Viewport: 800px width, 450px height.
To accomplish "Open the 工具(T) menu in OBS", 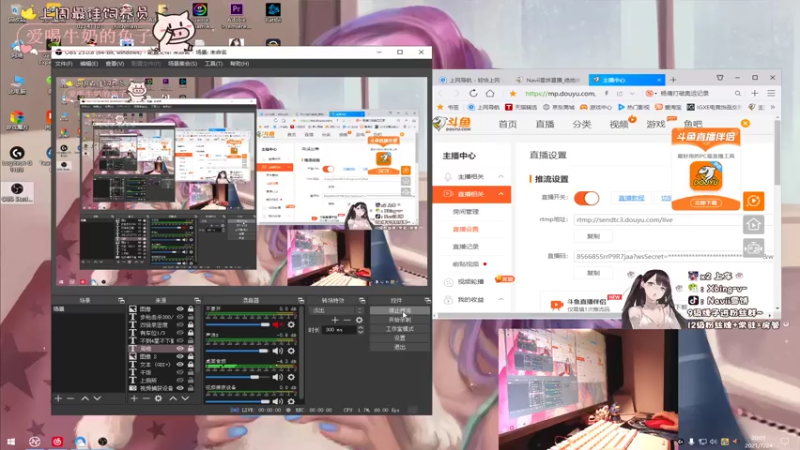I will [x=213, y=64].
